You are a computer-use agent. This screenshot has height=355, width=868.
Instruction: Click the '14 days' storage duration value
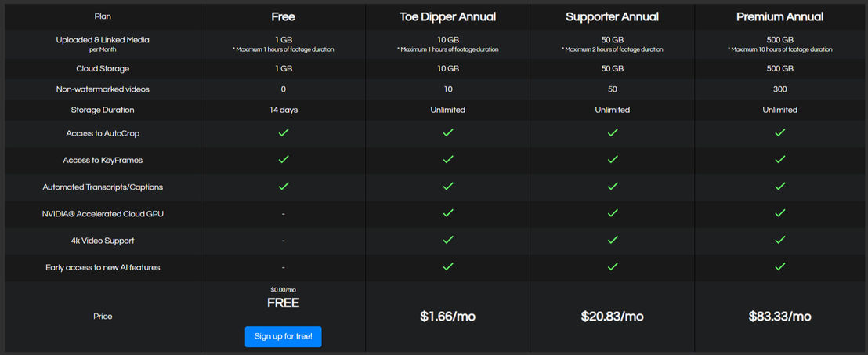pyautogui.click(x=283, y=110)
